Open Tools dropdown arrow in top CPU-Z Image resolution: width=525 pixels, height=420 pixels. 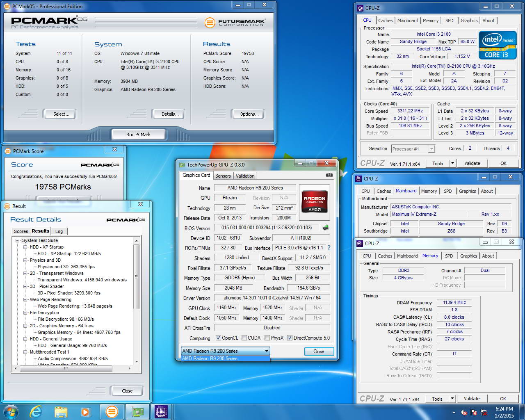click(x=452, y=163)
